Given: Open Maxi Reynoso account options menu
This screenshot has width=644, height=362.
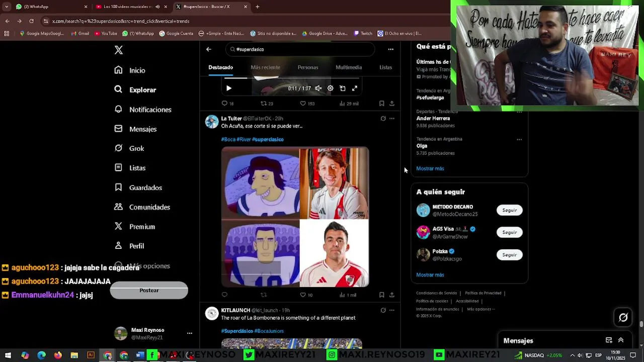Looking at the screenshot, I should (x=190, y=333).
